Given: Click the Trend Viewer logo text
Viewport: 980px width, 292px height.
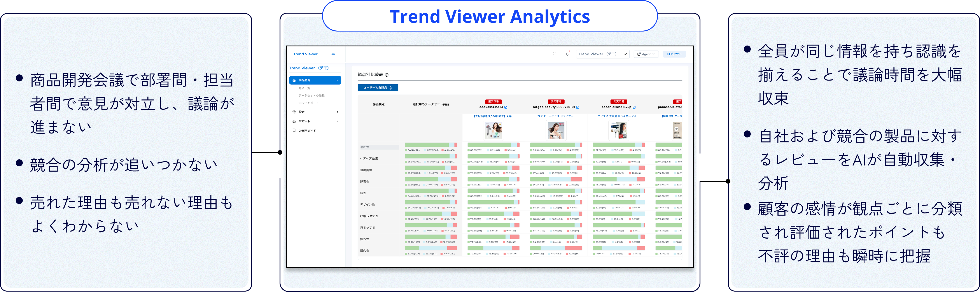Looking at the screenshot, I should pyautogui.click(x=305, y=54).
